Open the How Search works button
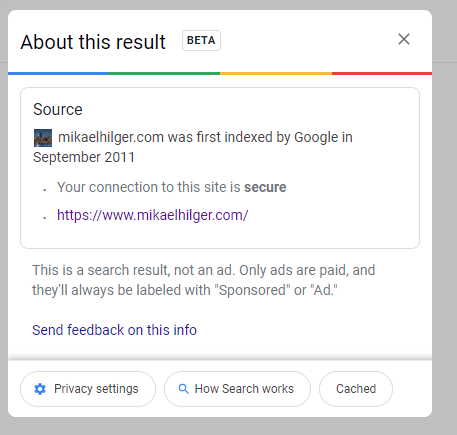 click(237, 389)
